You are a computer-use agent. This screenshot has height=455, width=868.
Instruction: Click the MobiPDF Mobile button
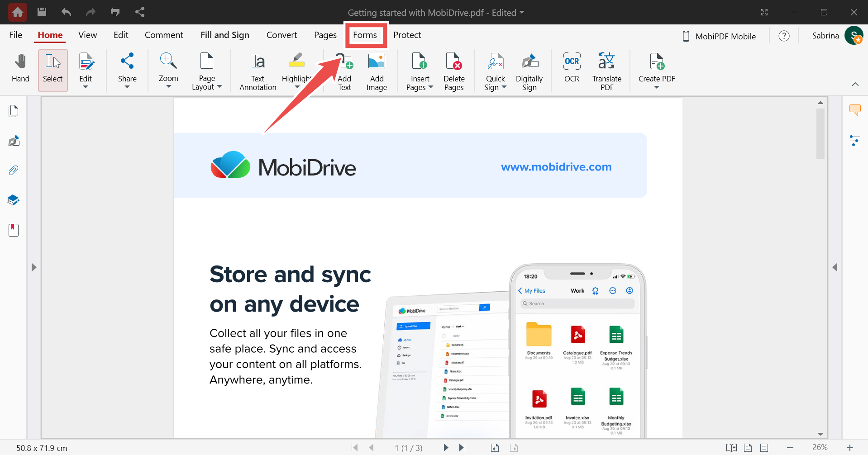coord(719,36)
